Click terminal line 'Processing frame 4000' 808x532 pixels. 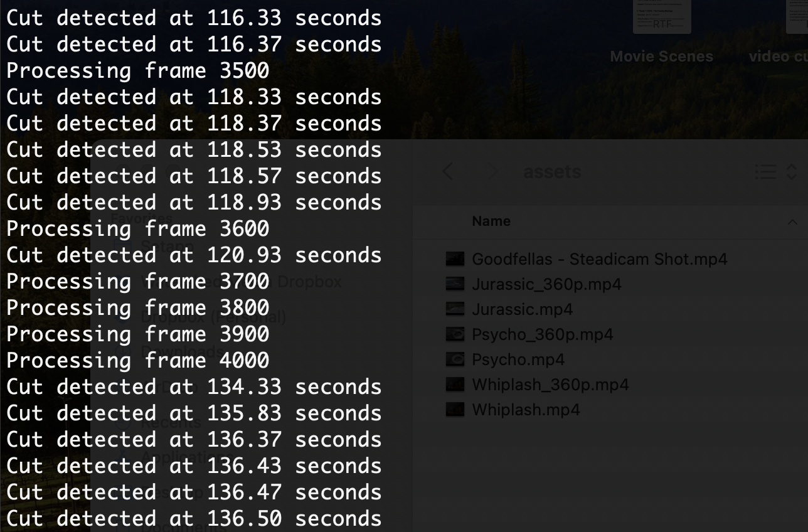click(x=137, y=361)
